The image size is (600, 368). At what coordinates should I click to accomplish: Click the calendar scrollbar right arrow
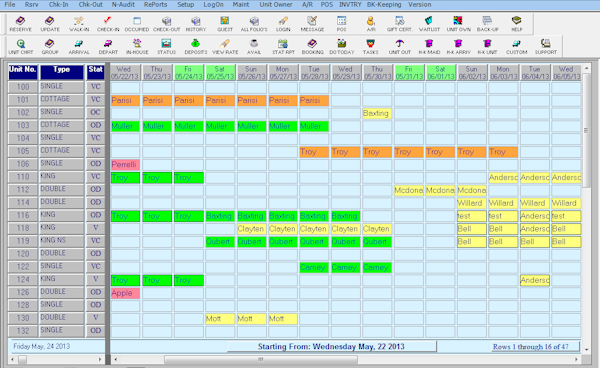(x=576, y=359)
